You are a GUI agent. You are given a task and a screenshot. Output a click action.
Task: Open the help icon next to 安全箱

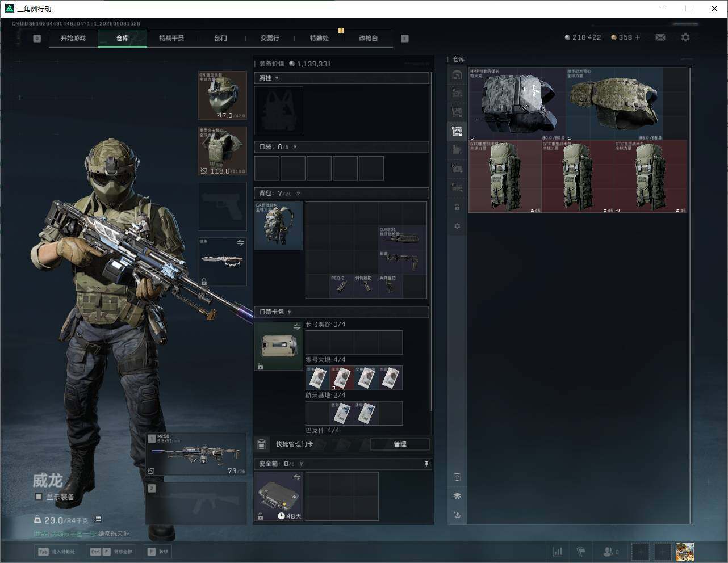301,464
